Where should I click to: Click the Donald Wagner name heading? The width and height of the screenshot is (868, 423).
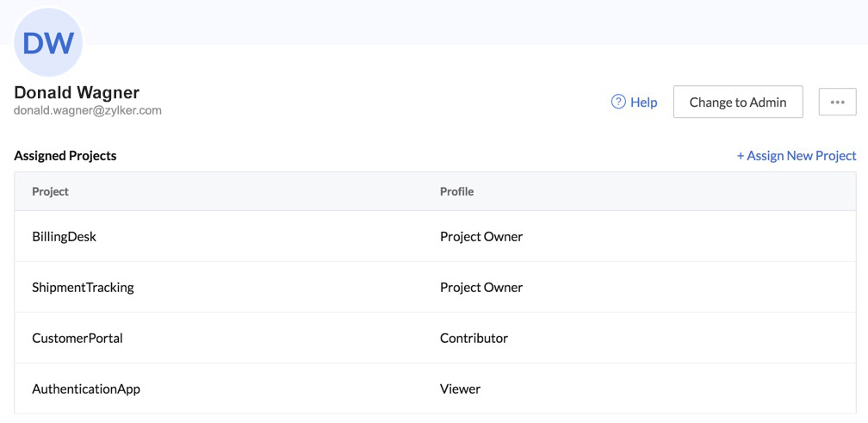(77, 92)
